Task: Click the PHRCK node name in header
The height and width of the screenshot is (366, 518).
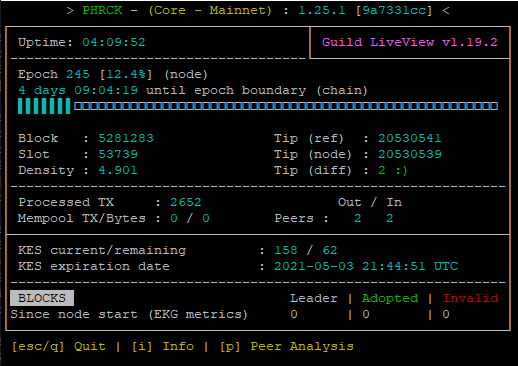Action: 102,10
